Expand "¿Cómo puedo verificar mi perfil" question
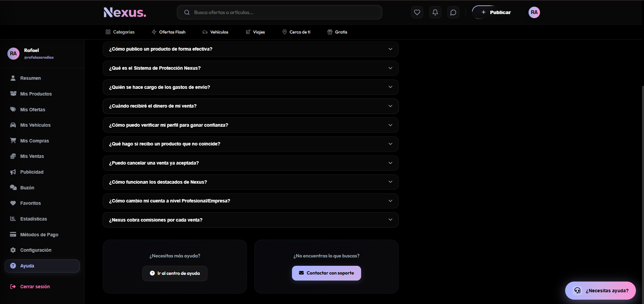 [x=250, y=125]
